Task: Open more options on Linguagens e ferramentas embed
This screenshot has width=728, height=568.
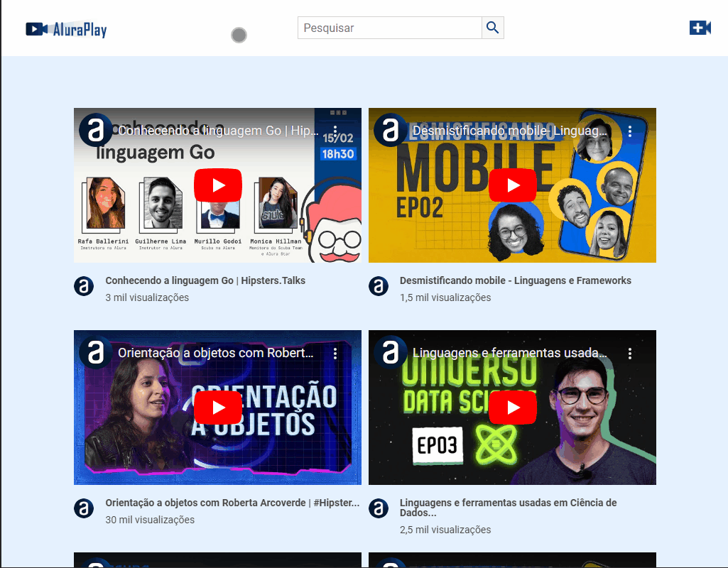Action: tap(630, 353)
